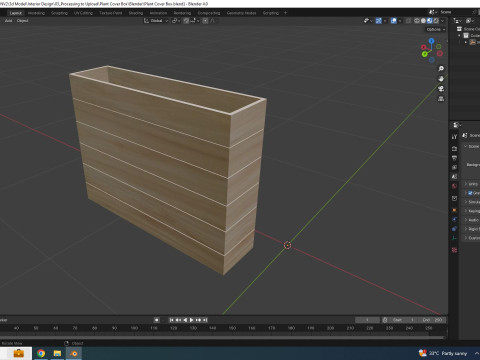Image resolution: width=480 pixels, height=360 pixels.
Task: Toggle X-ray mode button
Action: 408,21
